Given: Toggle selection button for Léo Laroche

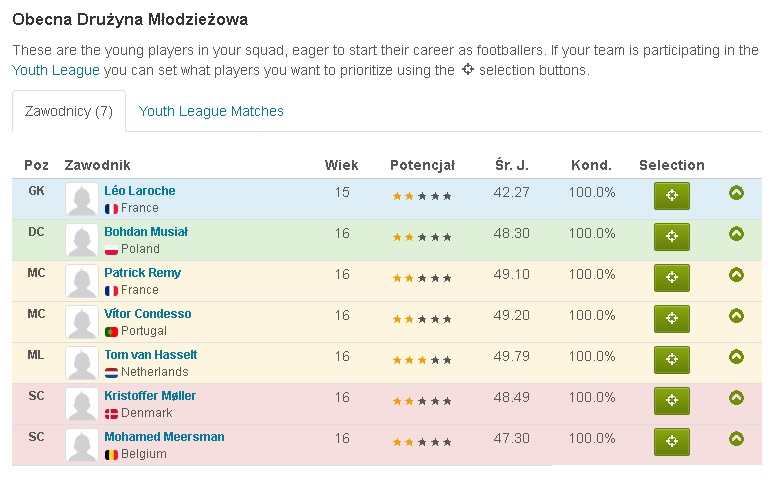Looking at the screenshot, I should pos(671,196).
